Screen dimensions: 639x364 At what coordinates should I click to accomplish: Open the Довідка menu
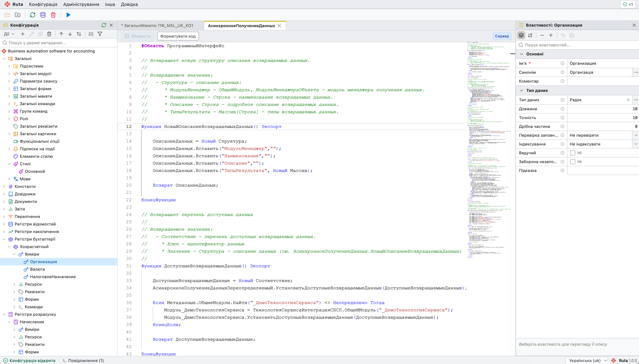(129, 4)
